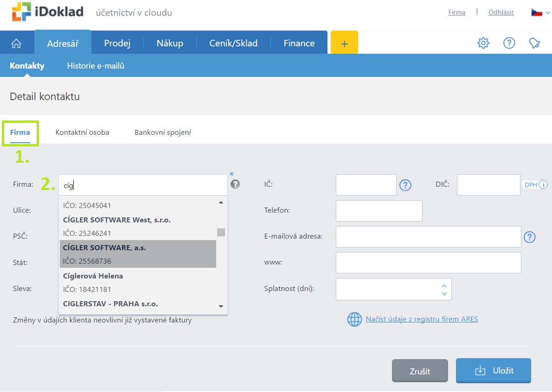Screen dimensions: 552x392
Task: Switch to Kontaktní osoba tab
Action: point(83,133)
